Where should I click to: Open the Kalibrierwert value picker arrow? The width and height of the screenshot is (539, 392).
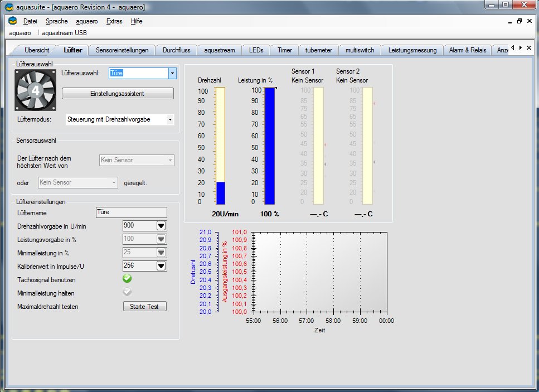[x=161, y=266]
